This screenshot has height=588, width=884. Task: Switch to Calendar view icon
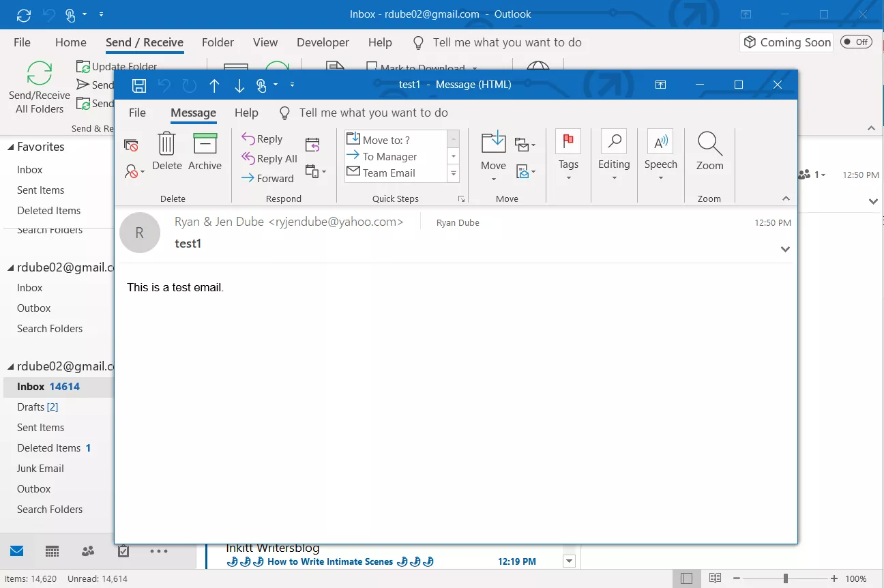[x=52, y=551]
